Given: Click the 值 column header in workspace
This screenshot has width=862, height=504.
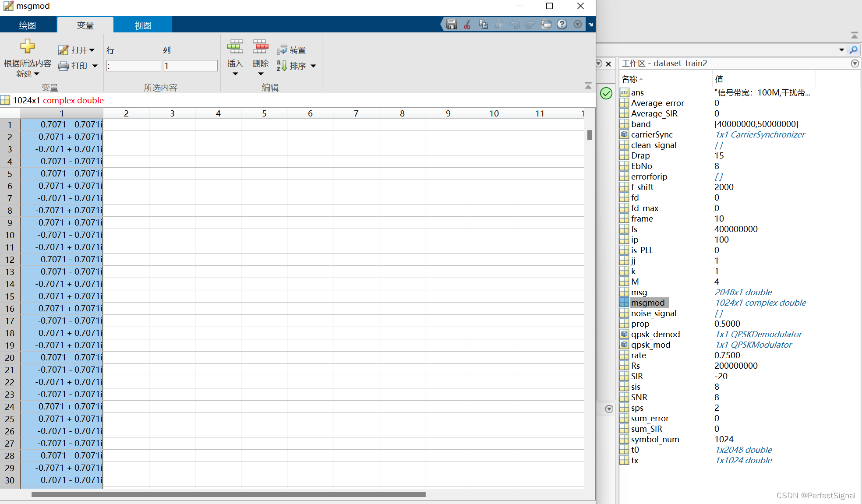Looking at the screenshot, I should click(x=763, y=79).
